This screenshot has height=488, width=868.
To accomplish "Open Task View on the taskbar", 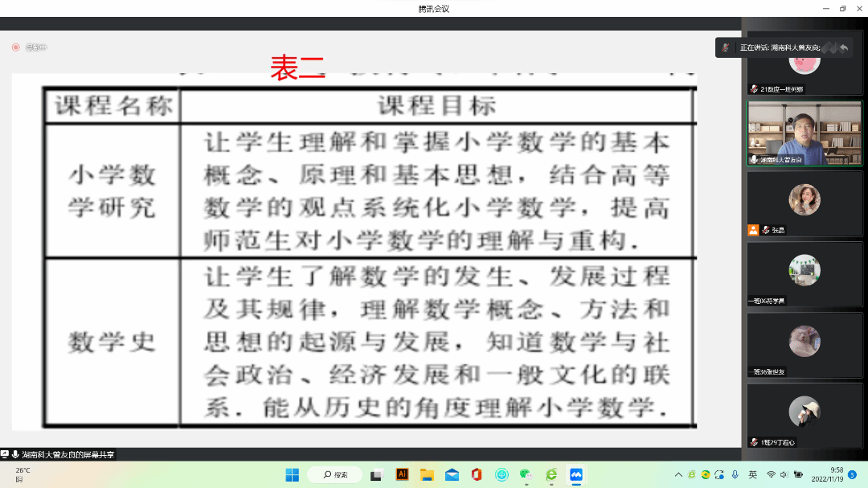I will point(376,474).
